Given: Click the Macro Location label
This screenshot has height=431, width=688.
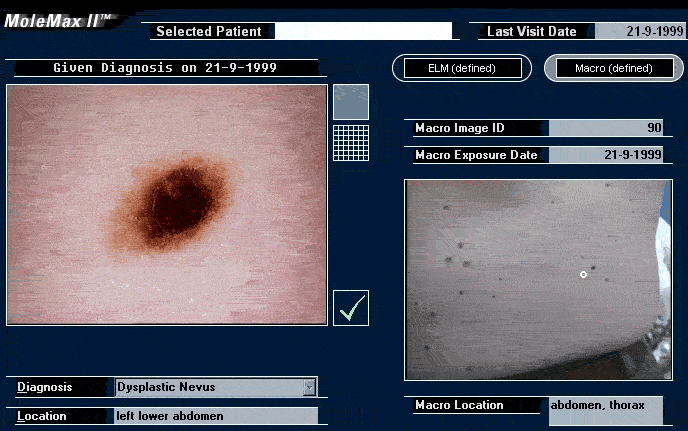Looking at the screenshot, I should coord(459,405).
